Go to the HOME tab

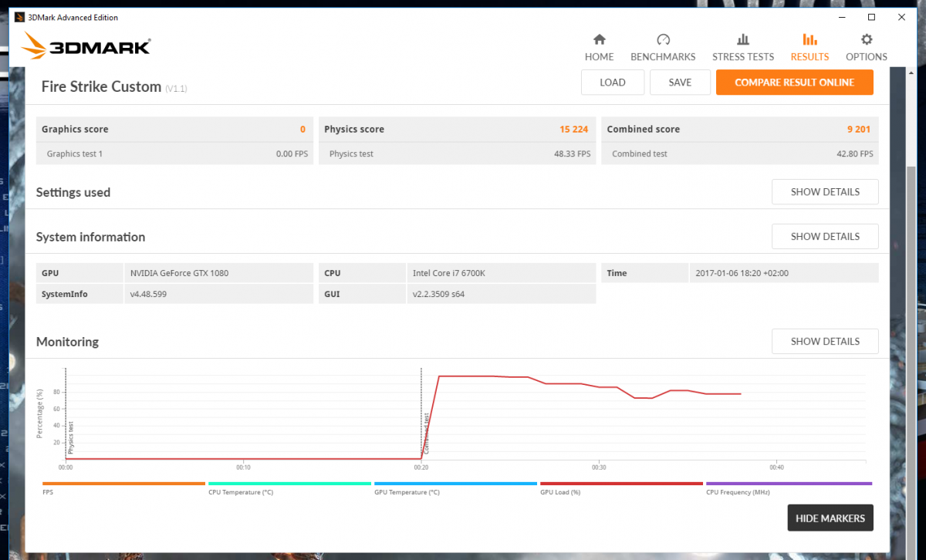click(x=599, y=48)
